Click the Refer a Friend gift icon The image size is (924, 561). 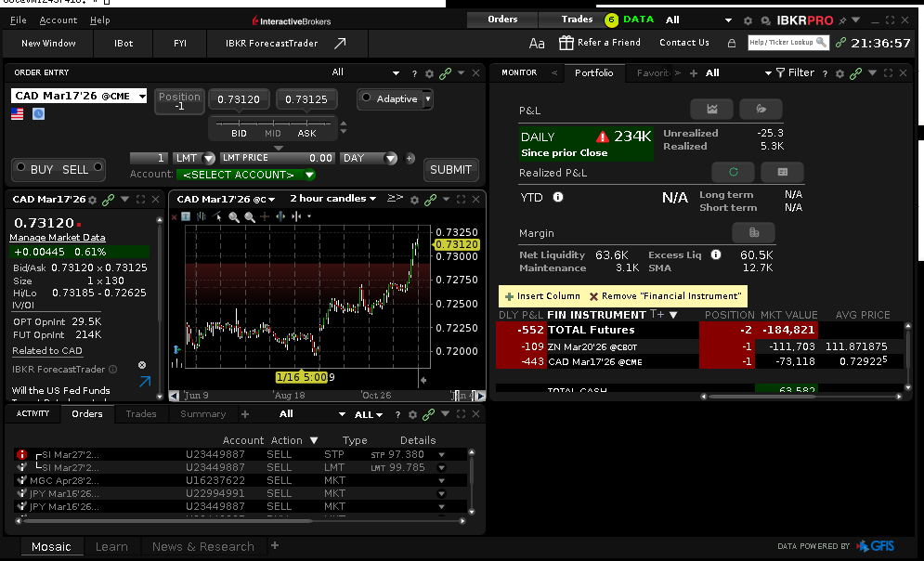pyautogui.click(x=566, y=43)
